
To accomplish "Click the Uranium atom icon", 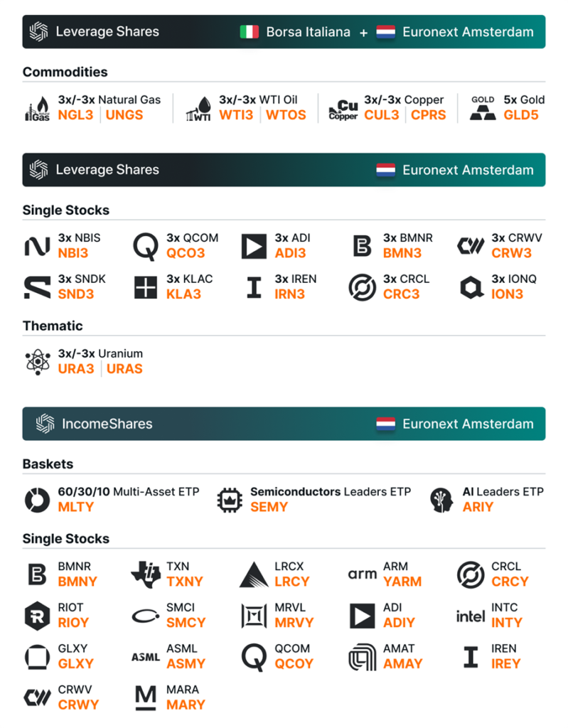I will pos(37,361).
